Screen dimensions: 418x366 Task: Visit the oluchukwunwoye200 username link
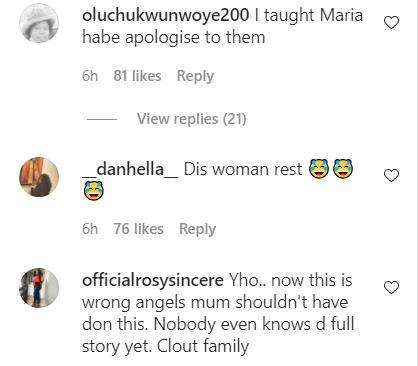tap(165, 15)
